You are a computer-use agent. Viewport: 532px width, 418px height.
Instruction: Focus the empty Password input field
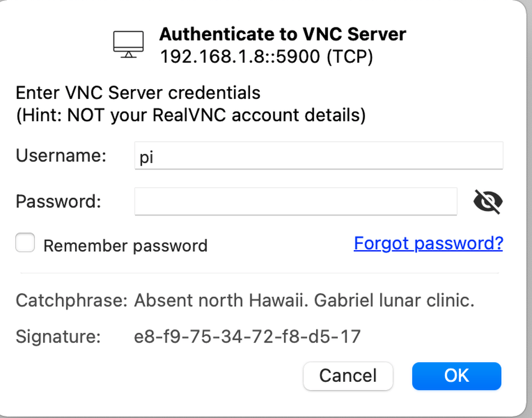click(x=296, y=201)
